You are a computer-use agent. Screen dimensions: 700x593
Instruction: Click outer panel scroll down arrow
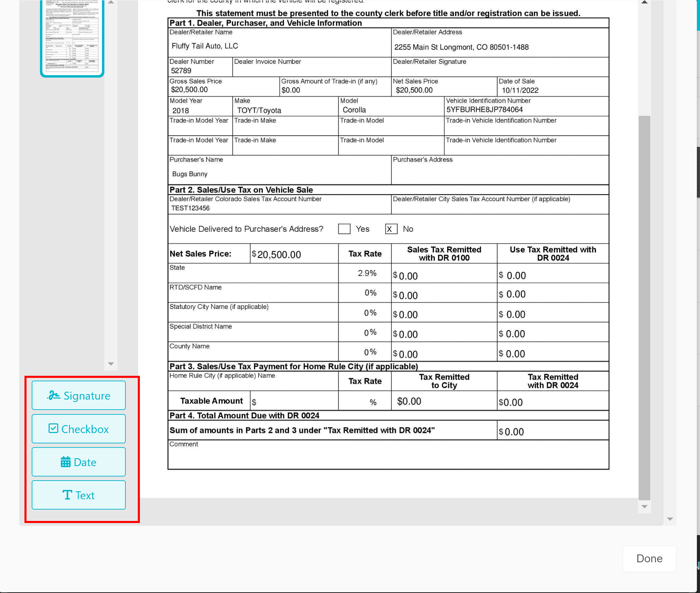click(670, 519)
